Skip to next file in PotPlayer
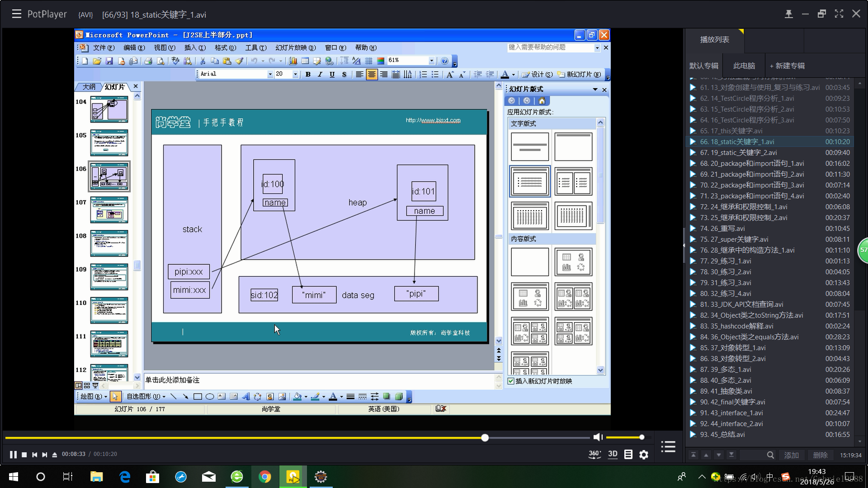This screenshot has height=488, width=868. [x=44, y=455]
